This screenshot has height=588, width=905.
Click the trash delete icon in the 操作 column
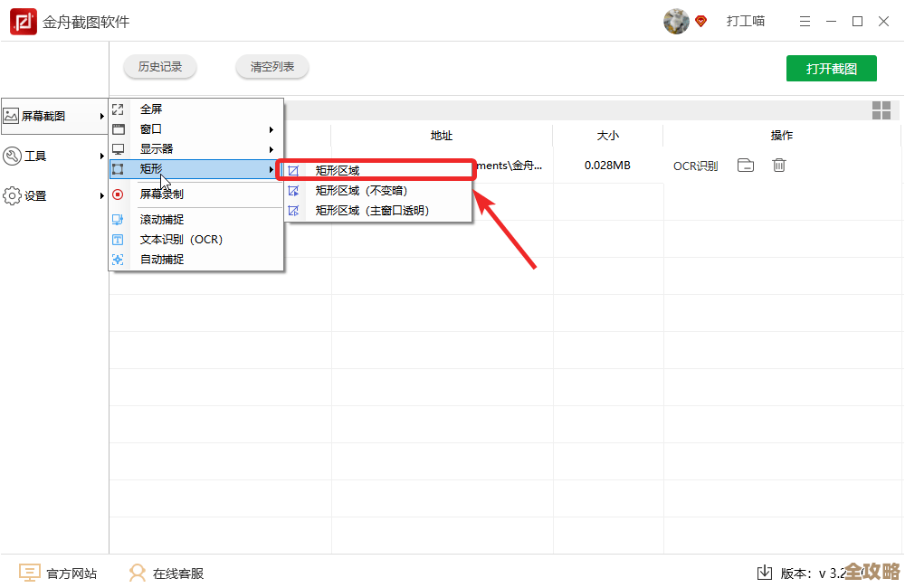tap(778, 165)
